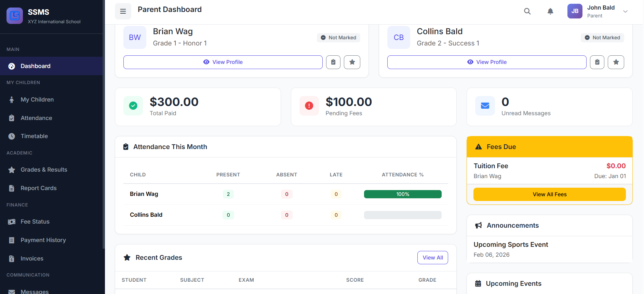View Profile of Brian Wag
The height and width of the screenshot is (294, 644).
pyautogui.click(x=223, y=62)
